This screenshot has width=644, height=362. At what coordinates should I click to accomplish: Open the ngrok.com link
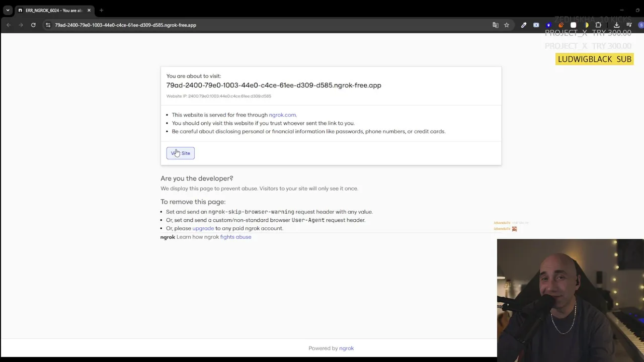[282, 115]
